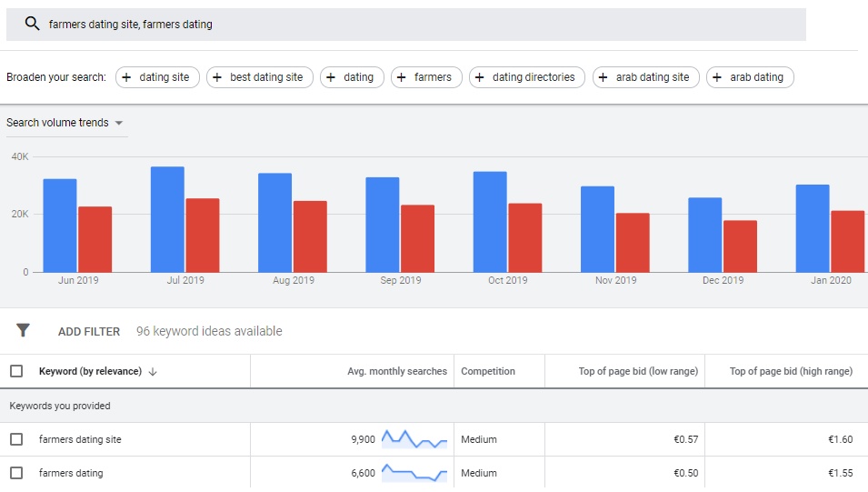Click the search magnifier icon
Screen dimensions: 868x492
(32, 25)
